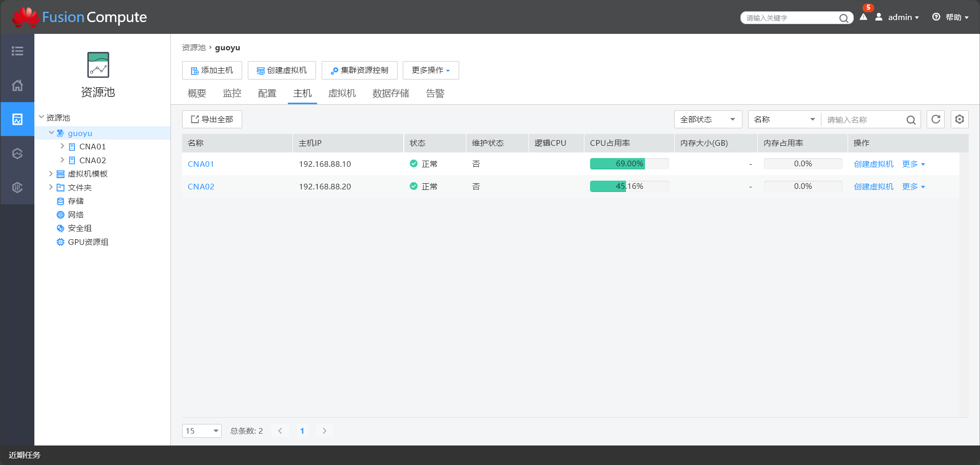Expand the CNA01 tree node
Screen dimensions: 980x465
point(62,146)
